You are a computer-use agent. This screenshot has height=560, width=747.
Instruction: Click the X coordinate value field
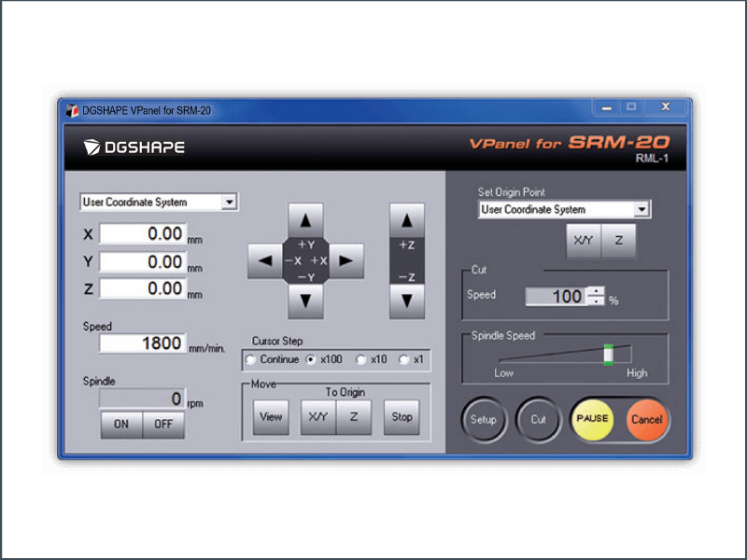click(143, 234)
